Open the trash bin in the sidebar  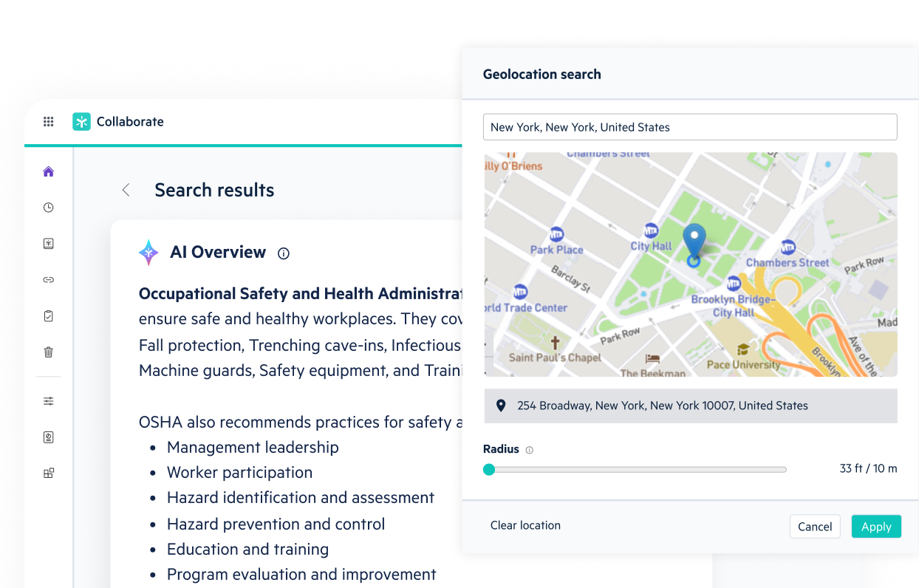click(49, 352)
